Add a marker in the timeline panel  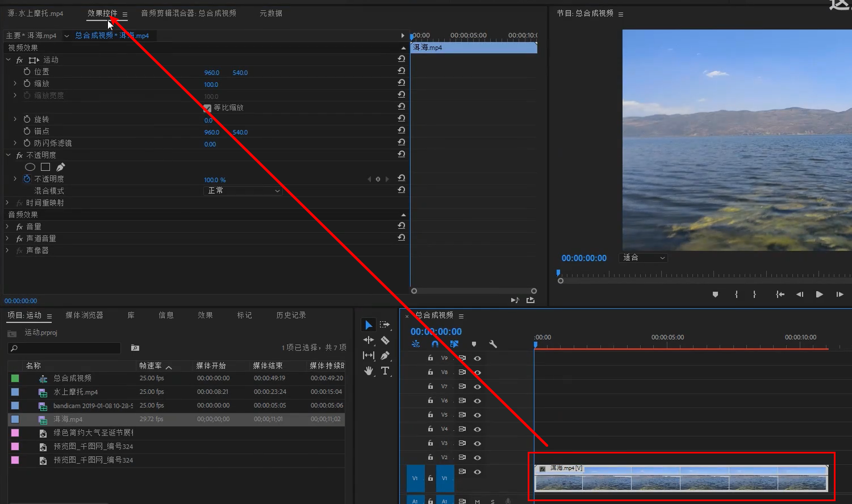[x=474, y=344]
